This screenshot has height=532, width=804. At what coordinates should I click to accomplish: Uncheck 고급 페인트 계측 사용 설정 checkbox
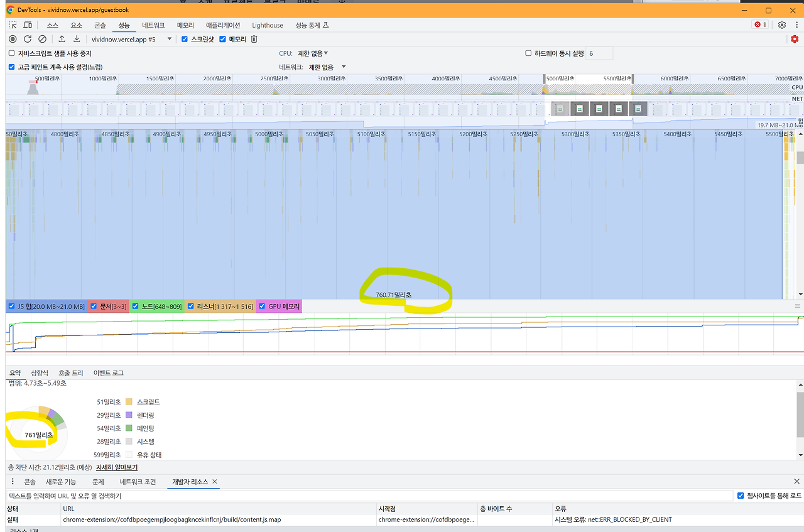pos(11,67)
